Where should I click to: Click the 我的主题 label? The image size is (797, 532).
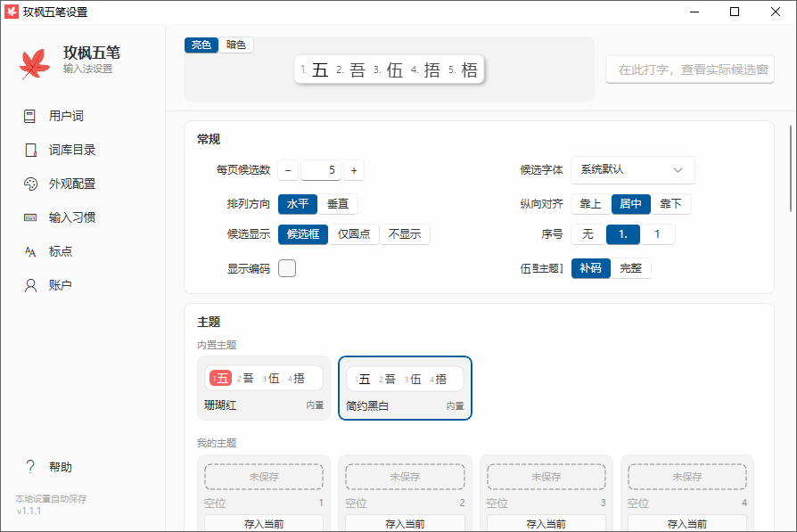coord(217,443)
